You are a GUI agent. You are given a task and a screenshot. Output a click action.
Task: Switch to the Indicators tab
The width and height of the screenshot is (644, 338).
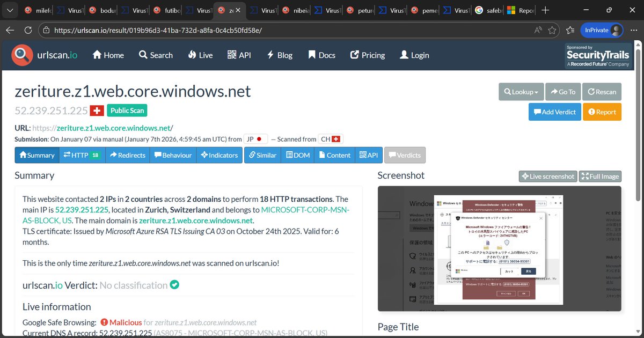[219, 155]
